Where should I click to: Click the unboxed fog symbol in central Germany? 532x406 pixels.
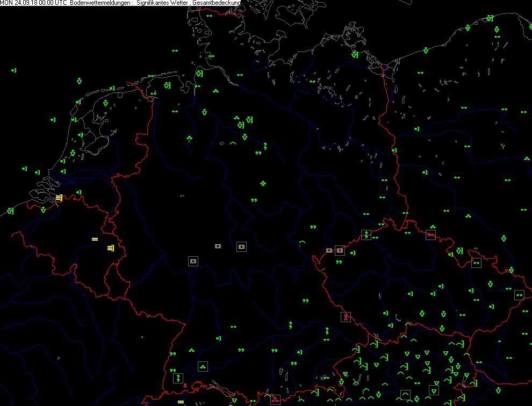pos(218,245)
